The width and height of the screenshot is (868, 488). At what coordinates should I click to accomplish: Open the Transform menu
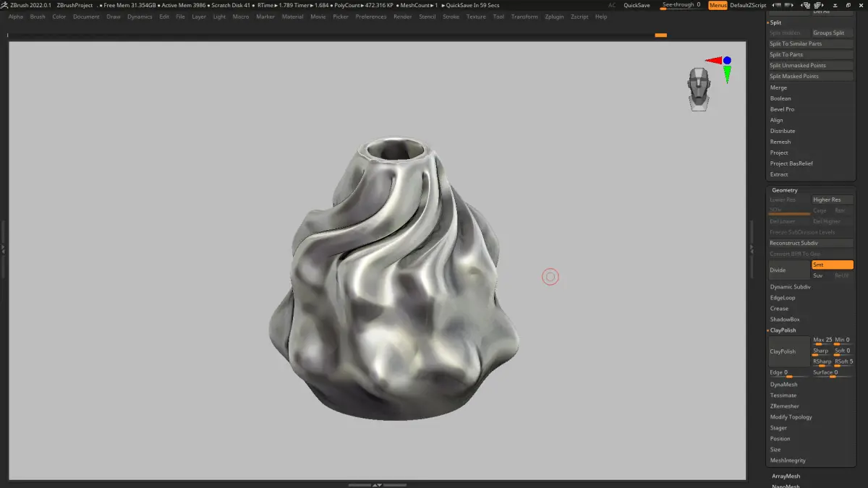524,17
